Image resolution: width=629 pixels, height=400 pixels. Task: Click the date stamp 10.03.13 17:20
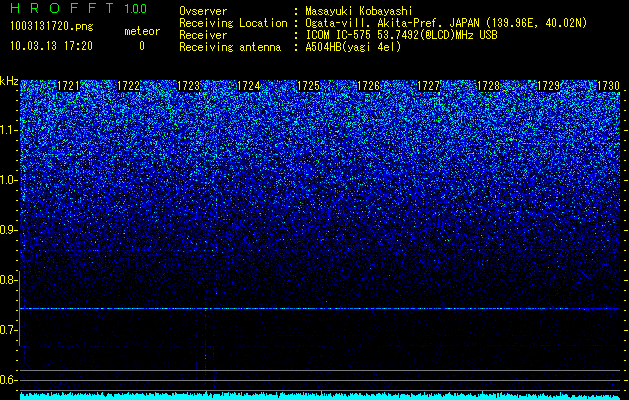pyautogui.click(x=51, y=46)
